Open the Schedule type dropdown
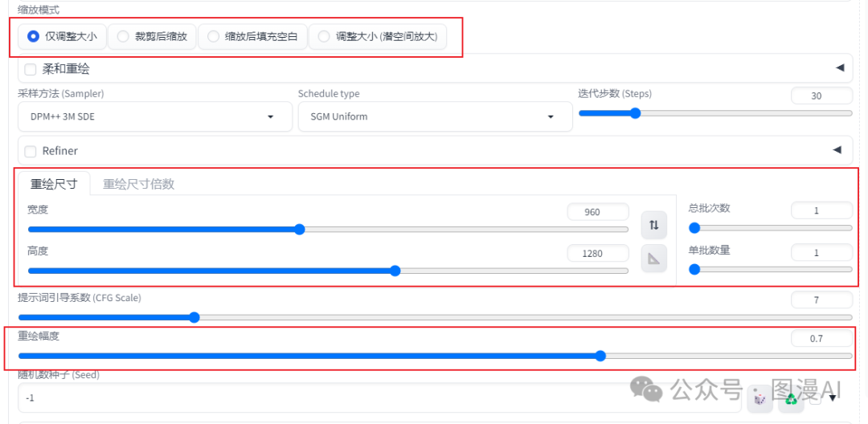This screenshot has width=868, height=424. (x=435, y=116)
